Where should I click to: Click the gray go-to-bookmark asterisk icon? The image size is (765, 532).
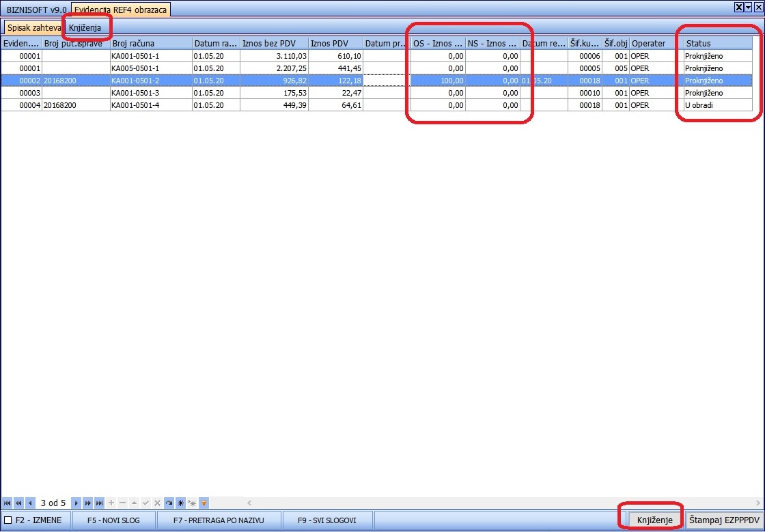[192, 503]
